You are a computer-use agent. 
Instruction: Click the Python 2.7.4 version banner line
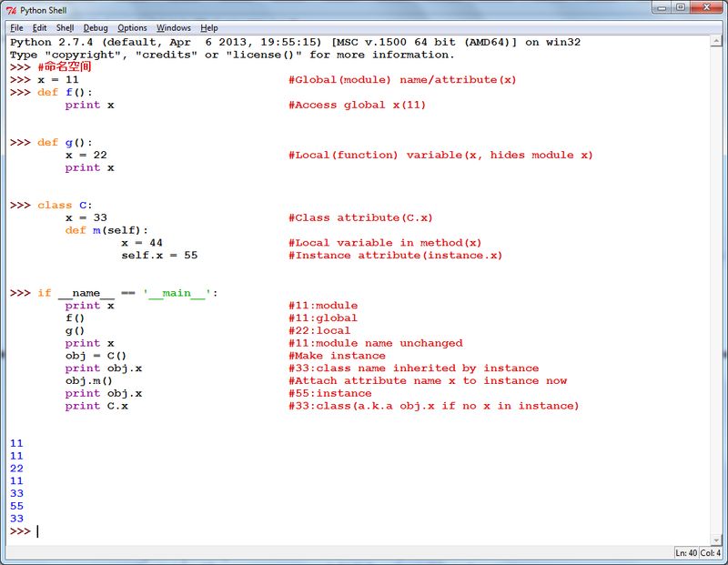(x=295, y=42)
